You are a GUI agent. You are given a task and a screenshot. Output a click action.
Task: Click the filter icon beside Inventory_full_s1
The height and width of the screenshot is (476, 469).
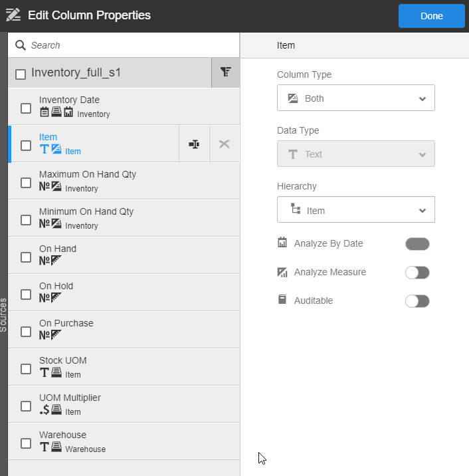pos(226,72)
